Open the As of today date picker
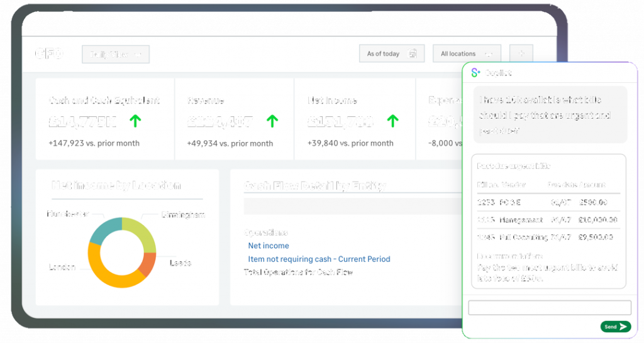 coord(391,54)
